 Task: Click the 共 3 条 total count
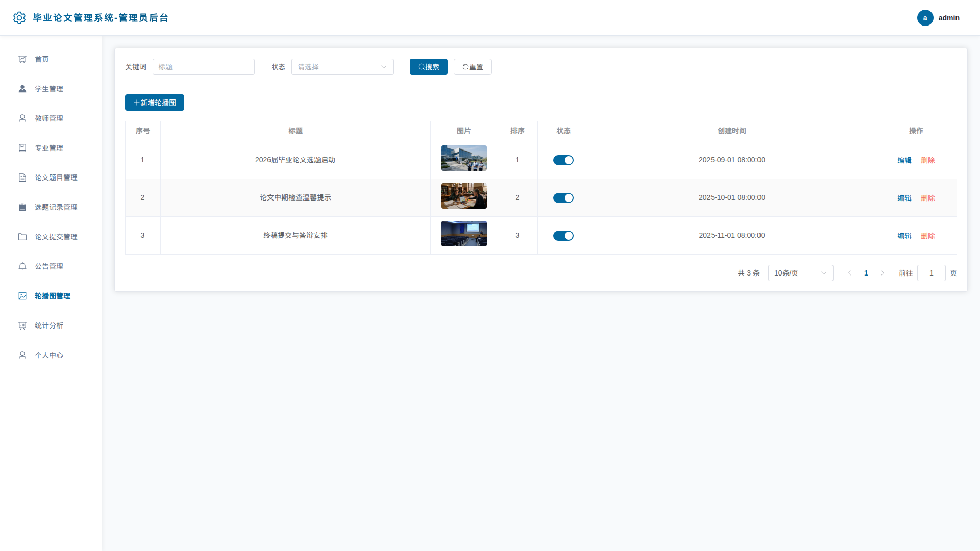pos(748,273)
